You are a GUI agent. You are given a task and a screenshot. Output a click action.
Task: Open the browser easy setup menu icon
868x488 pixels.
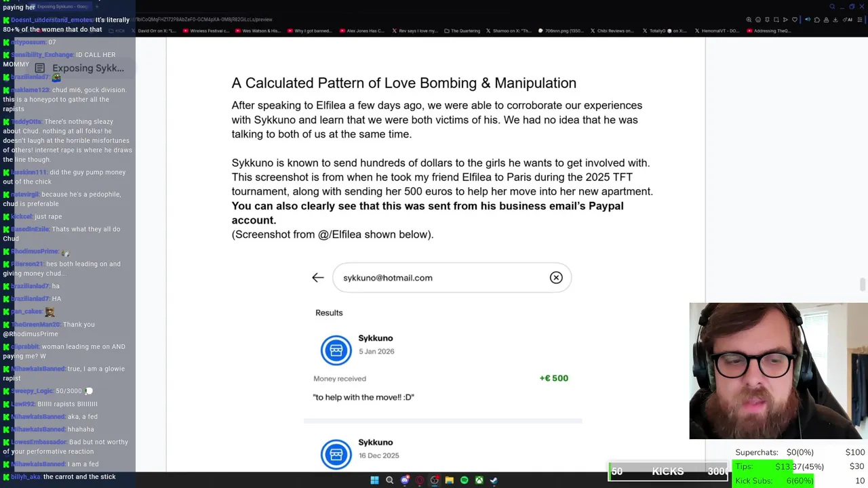860,20
